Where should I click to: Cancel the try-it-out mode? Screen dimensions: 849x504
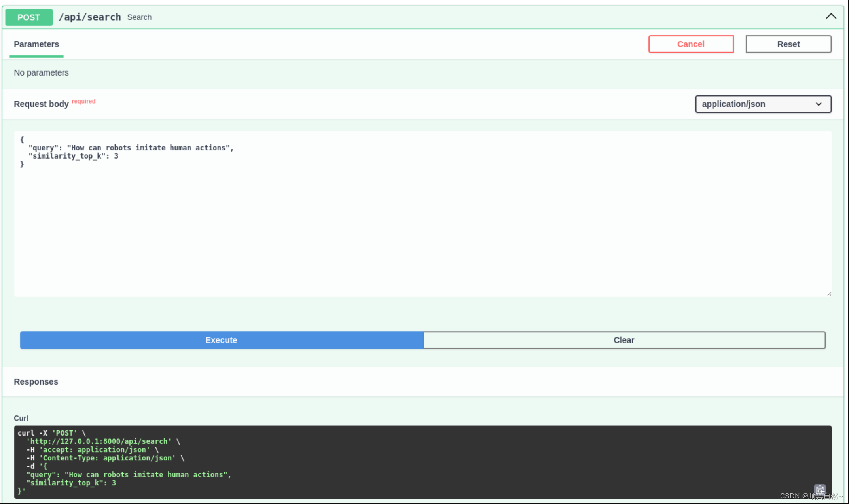coord(691,44)
